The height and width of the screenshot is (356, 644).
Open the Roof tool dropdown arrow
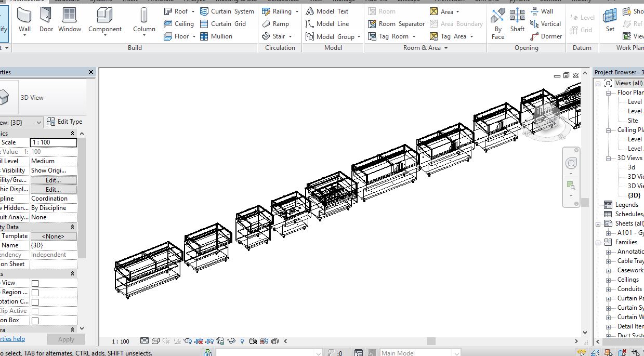tap(193, 11)
